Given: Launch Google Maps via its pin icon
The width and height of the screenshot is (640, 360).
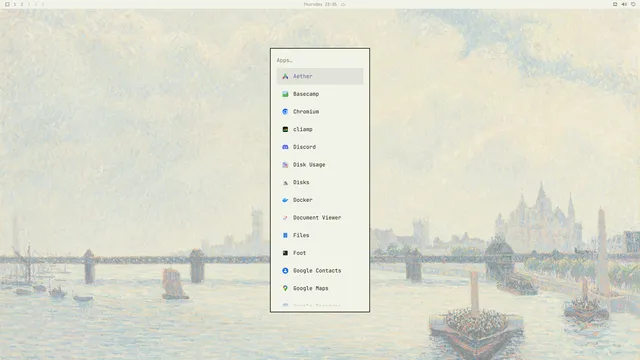Looking at the screenshot, I should (x=285, y=288).
